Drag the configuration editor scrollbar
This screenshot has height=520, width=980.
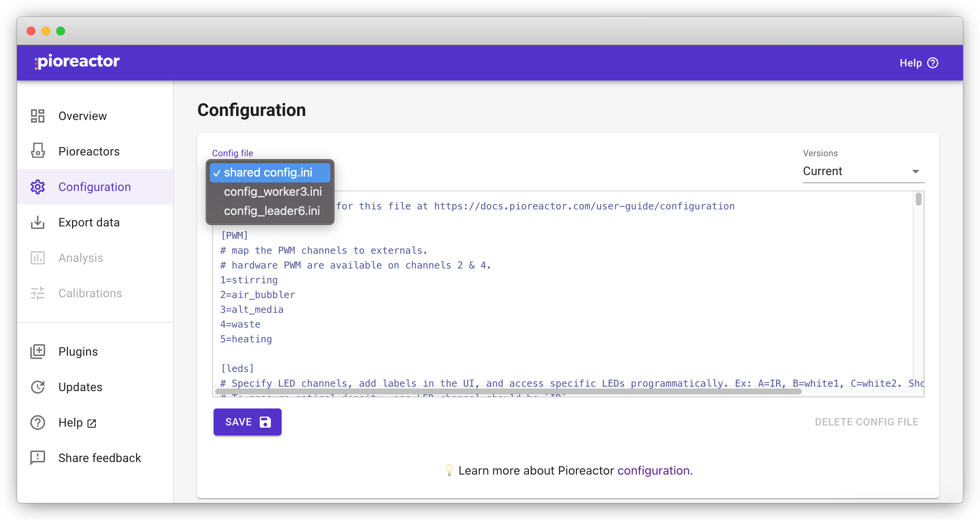tap(920, 203)
